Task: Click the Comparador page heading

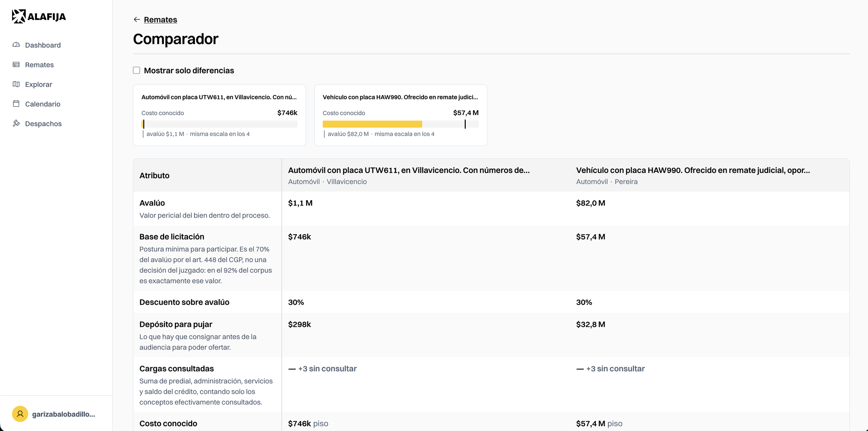Action: (176, 39)
